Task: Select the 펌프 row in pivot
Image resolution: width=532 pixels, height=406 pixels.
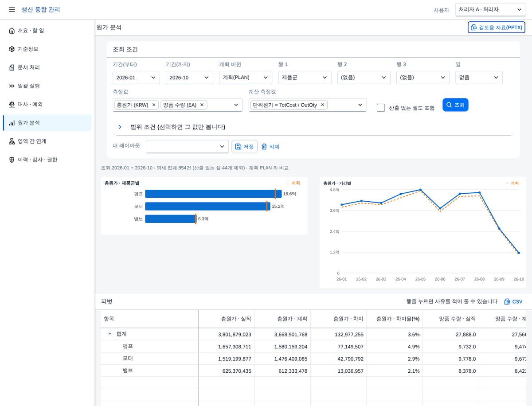Action: tap(313, 346)
